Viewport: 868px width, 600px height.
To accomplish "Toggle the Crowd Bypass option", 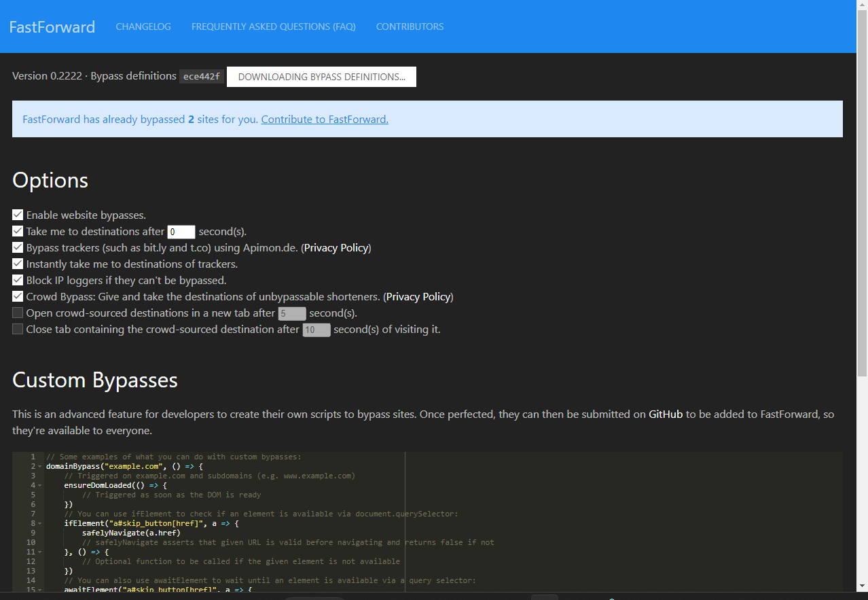I will (x=17, y=296).
